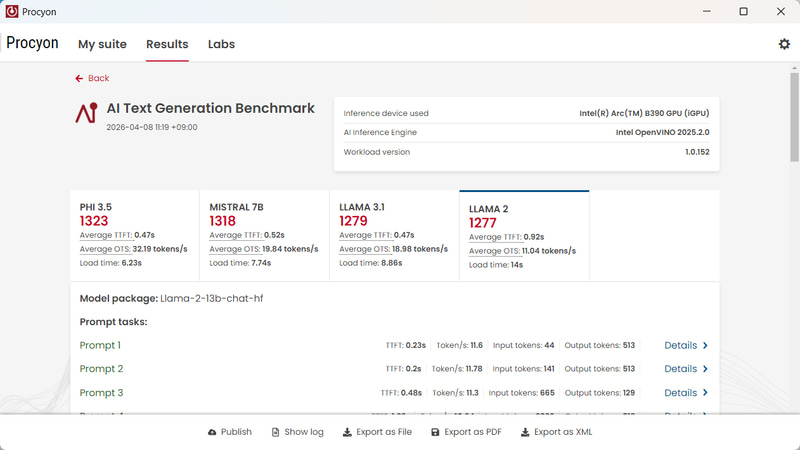The width and height of the screenshot is (800, 450).
Task: Click the Publish cloud icon
Action: pos(212,432)
